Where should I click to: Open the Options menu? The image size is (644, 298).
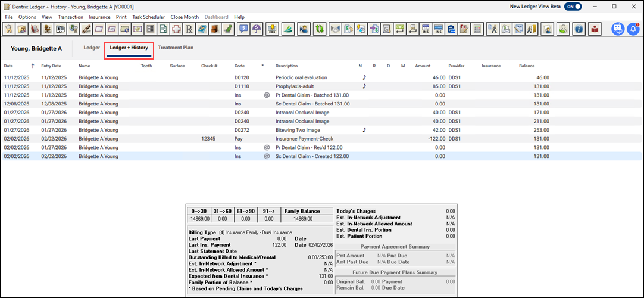27,17
